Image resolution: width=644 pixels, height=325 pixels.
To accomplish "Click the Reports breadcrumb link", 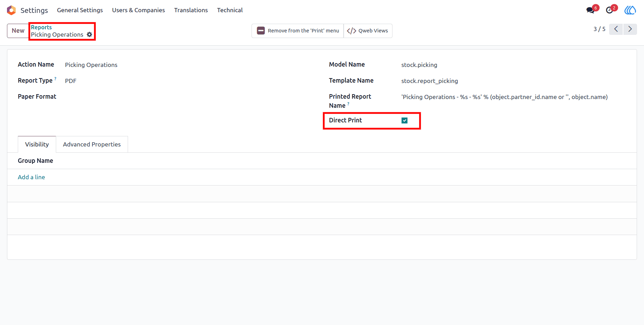I will pyautogui.click(x=41, y=27).
